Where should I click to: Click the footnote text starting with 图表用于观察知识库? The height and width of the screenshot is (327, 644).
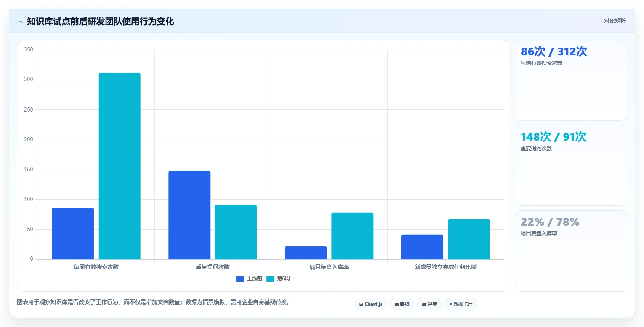pos(153,302)
